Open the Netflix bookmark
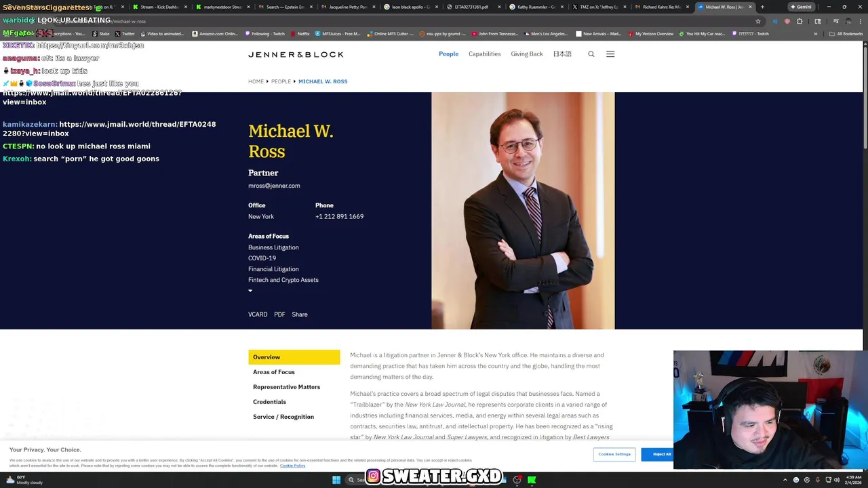868x488 pixels. click(300, 34)
